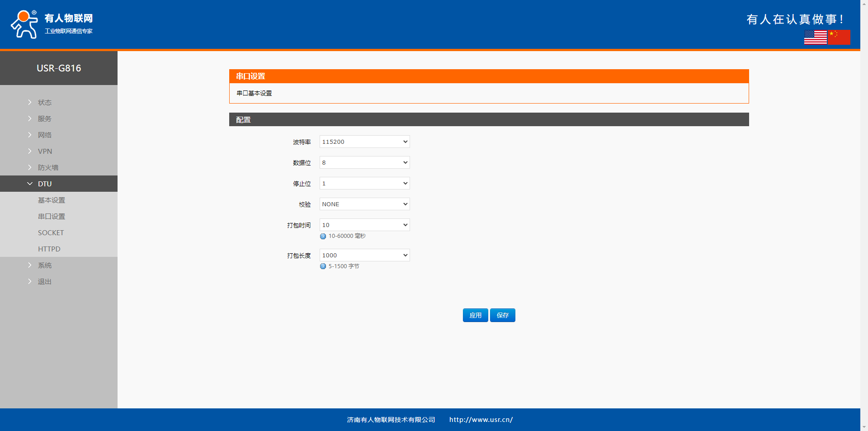Open the parity dropdown showing NONE
Viewport: 868px width, 431px height.
[x=364, y=204]
